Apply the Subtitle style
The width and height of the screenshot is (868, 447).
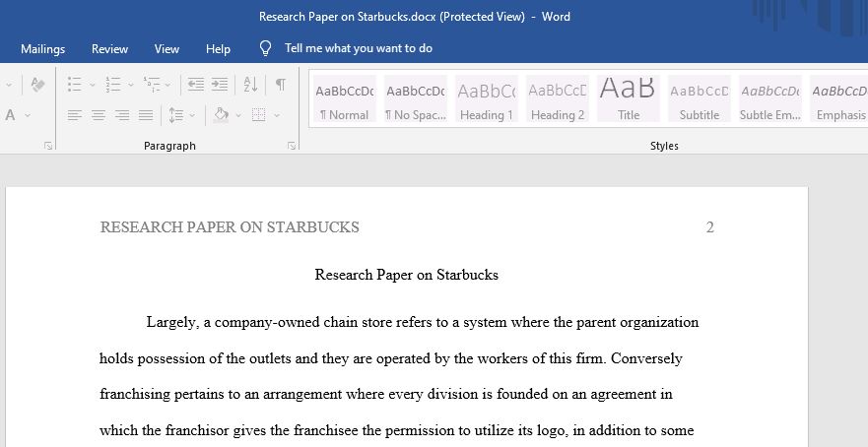pyautogui.click(x=700, y=99)
